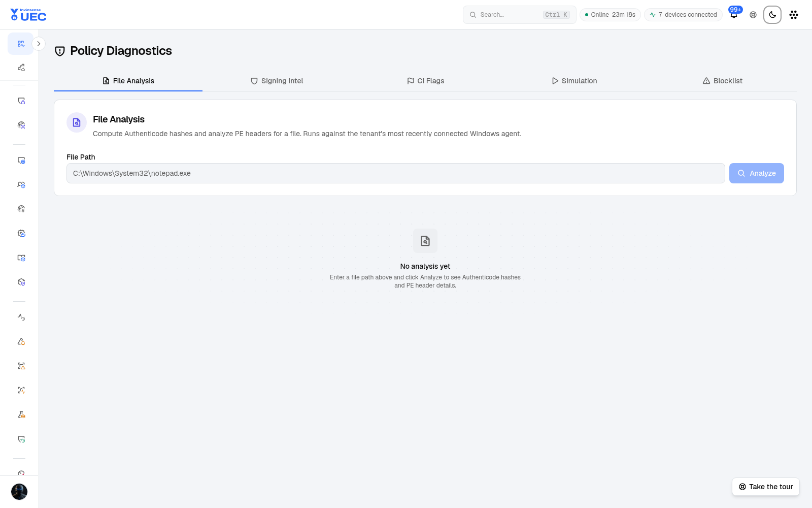Click the Analyze button

click(x=757, y=173)
